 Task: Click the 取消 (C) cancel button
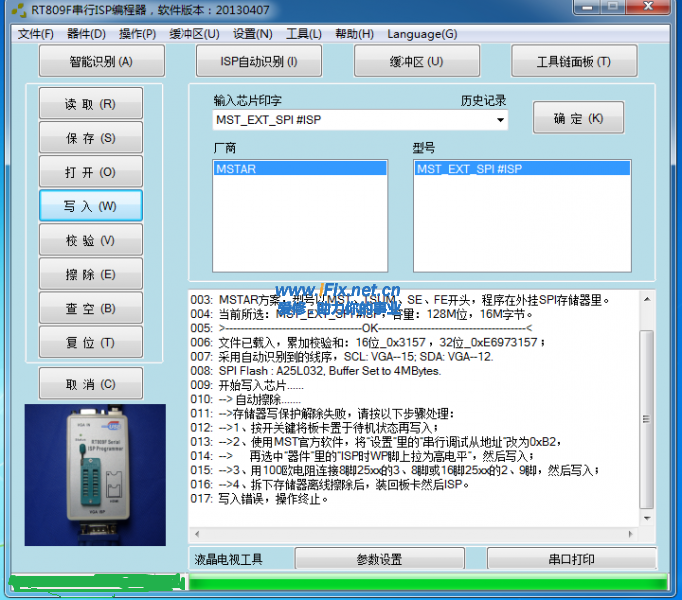90,384
